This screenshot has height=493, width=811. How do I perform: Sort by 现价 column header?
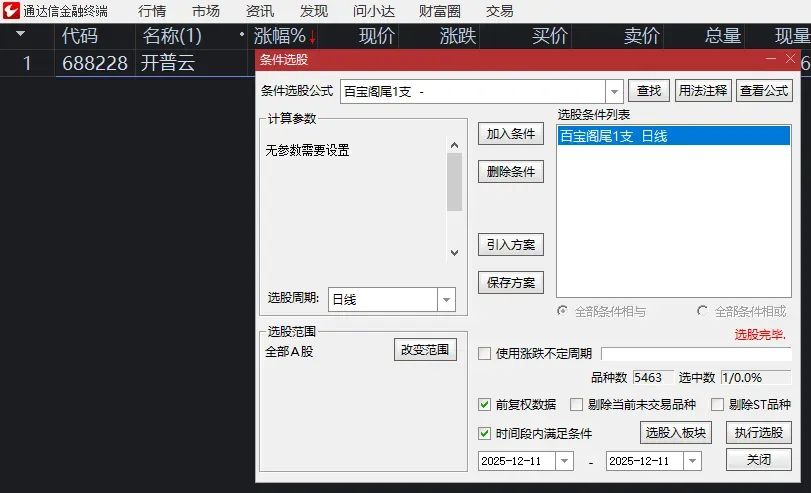coord(377,36)
